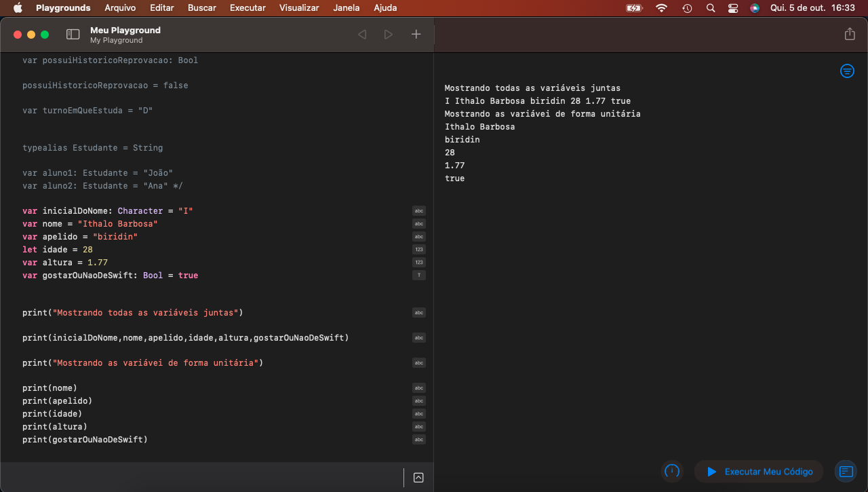View result badge for print(altura) line
The height and width of the screenshot is (492, 868).
pos(419,427)
